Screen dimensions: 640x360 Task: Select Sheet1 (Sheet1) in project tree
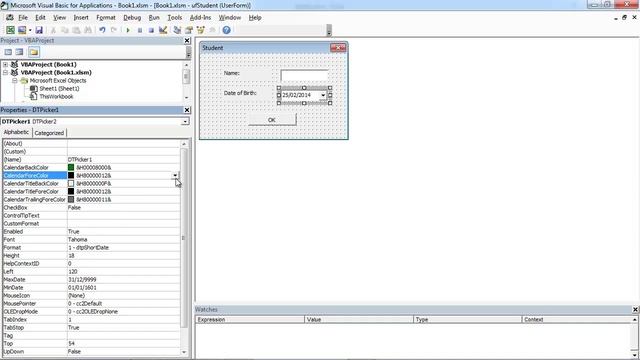pyautogui.click(x=59, y=89)
